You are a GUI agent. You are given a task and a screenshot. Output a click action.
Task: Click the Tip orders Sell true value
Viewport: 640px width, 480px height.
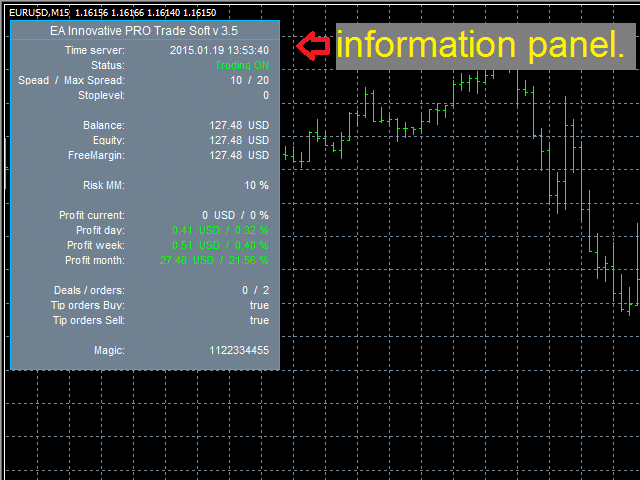259,320
